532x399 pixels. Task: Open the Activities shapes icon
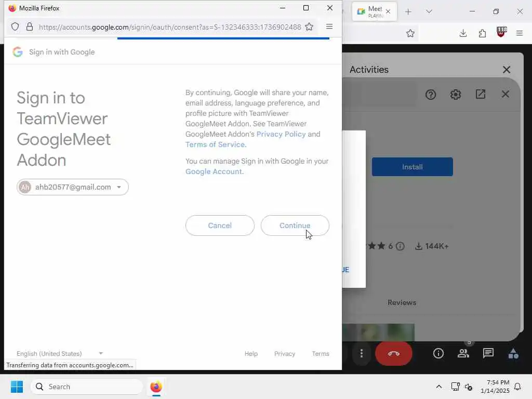pyautogui.click(x=513, y=353)
